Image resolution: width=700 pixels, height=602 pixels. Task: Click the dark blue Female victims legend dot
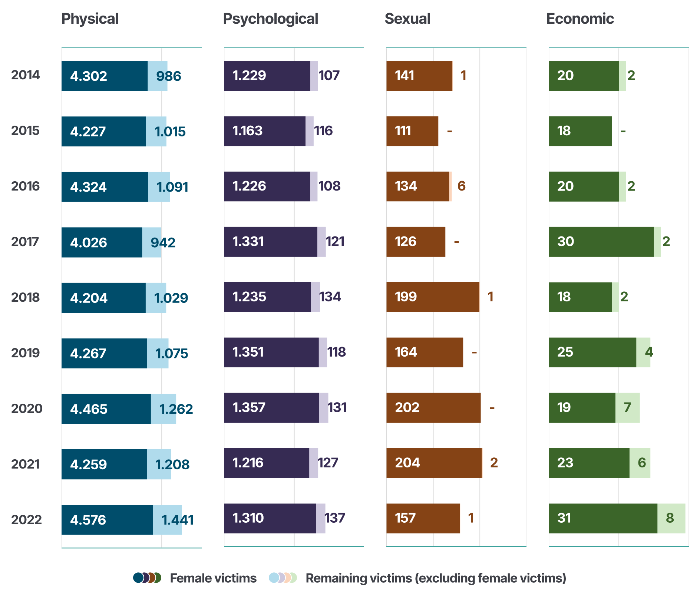pyautogui.click(x=138, y=578)
